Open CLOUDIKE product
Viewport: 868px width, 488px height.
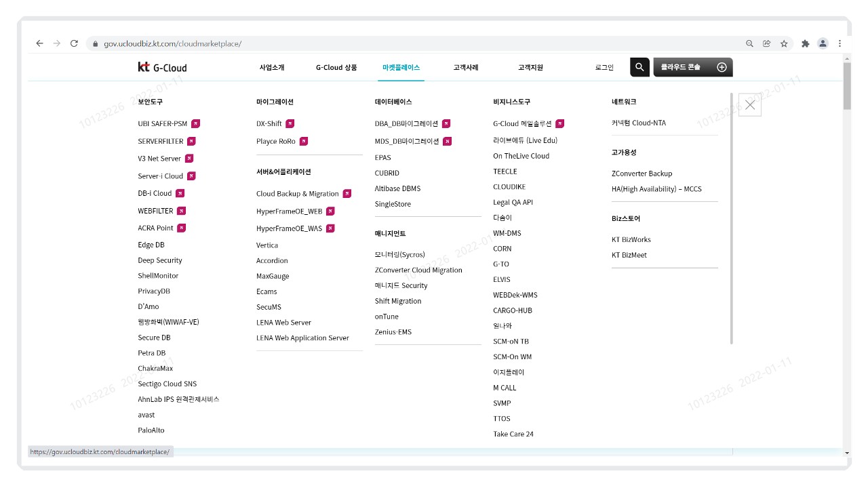509,187
